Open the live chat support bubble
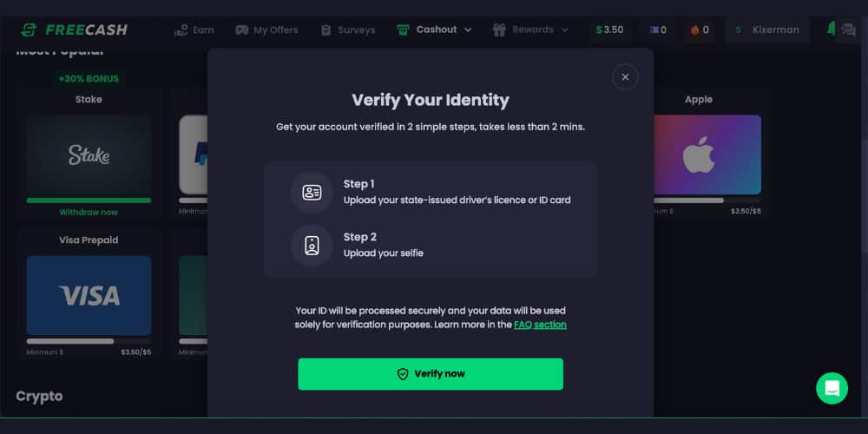 (x=832, y=388)
